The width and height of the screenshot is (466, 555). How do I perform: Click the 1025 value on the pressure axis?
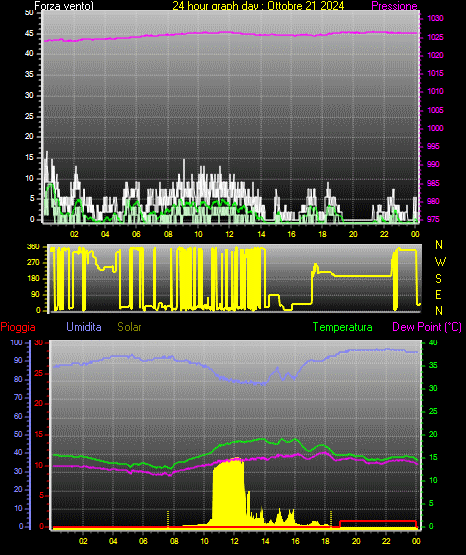coord(435,38)
